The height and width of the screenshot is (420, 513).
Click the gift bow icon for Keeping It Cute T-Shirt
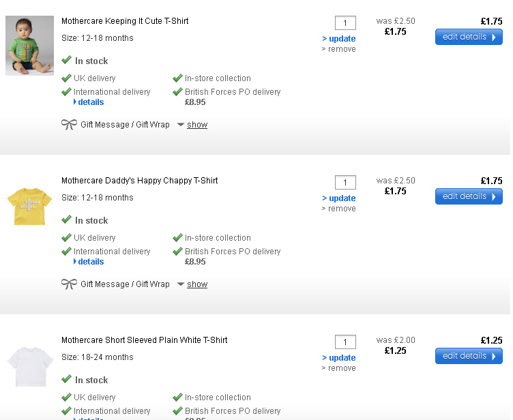click(69, 125)
